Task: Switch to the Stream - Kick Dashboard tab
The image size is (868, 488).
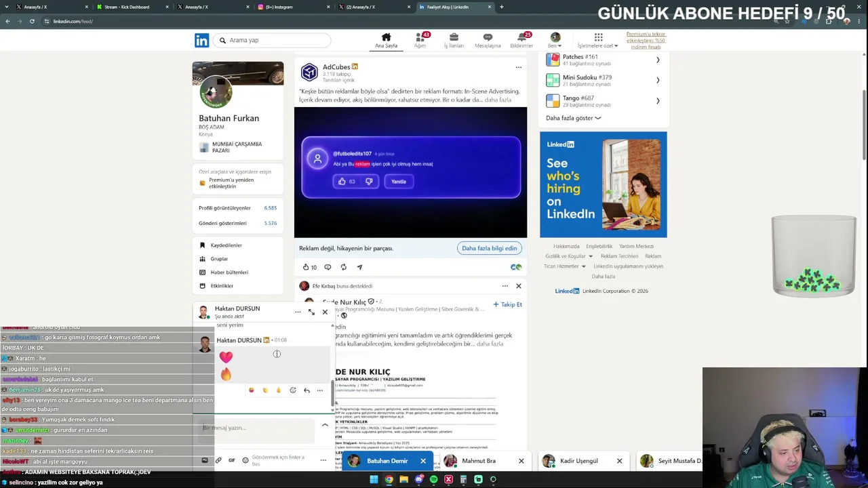Action: click(132, 7)
